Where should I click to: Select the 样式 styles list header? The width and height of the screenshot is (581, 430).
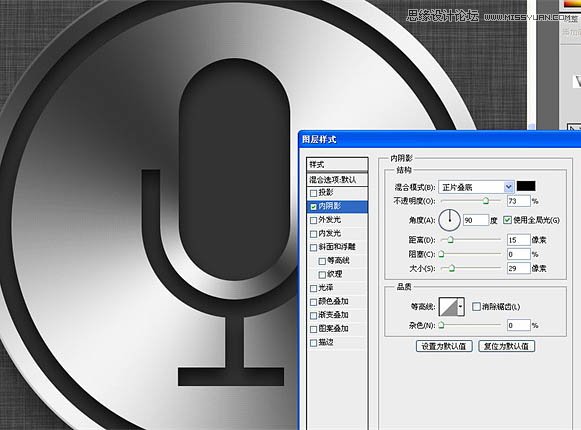(x=337, y=165)
